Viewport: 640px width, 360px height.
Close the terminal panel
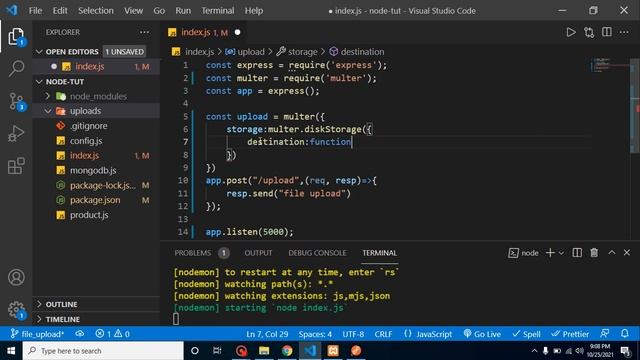(627, 253)
